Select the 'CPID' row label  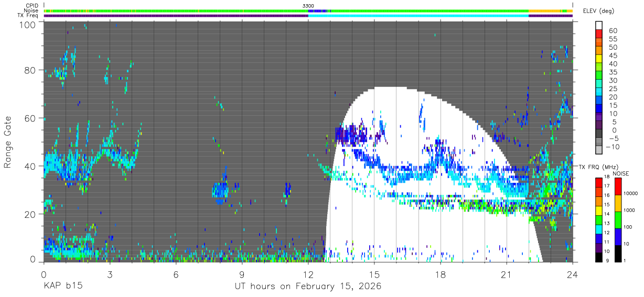(31, 5)
